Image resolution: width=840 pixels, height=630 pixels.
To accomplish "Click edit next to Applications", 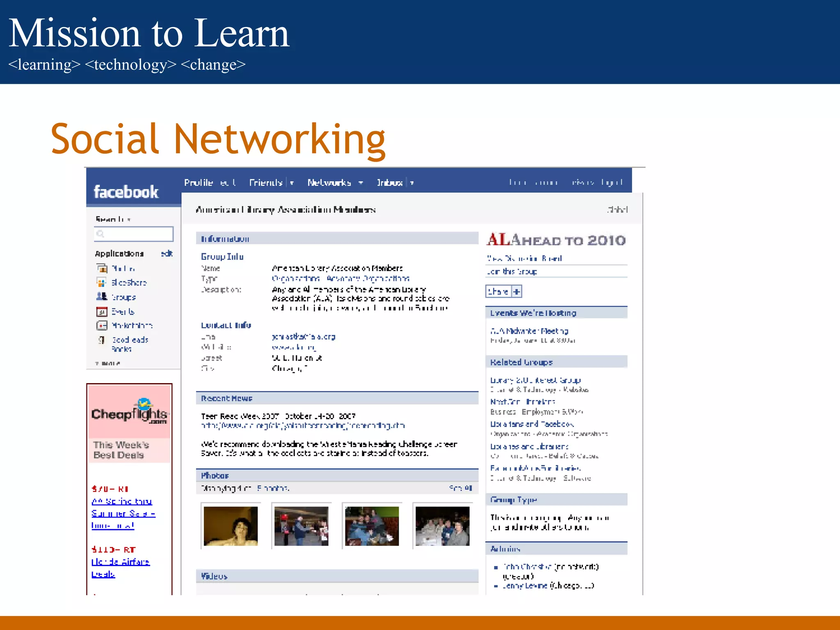I will (167, 253).
